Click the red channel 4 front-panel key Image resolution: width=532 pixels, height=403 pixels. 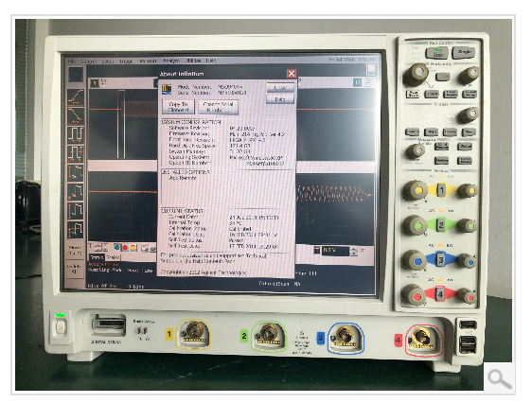click(440, 294)
